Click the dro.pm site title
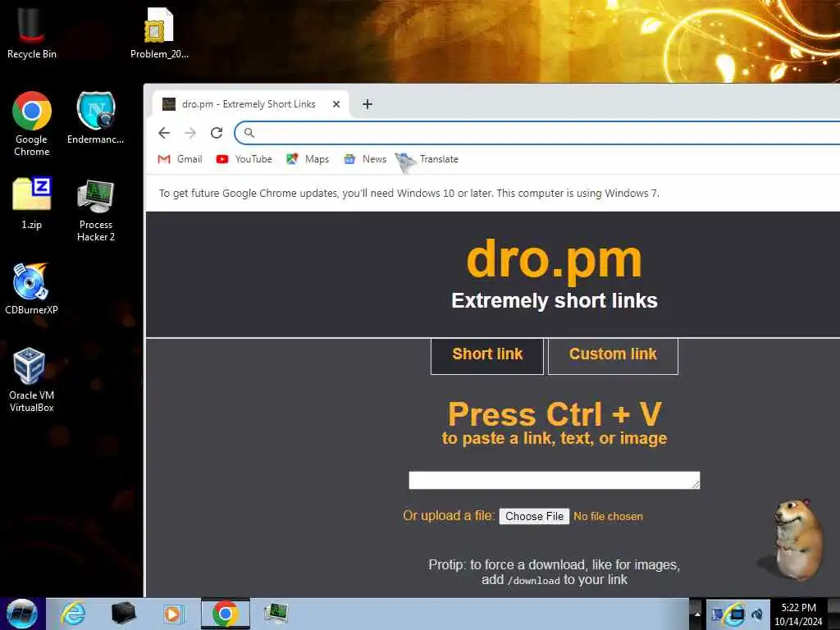 click(554, 260)
